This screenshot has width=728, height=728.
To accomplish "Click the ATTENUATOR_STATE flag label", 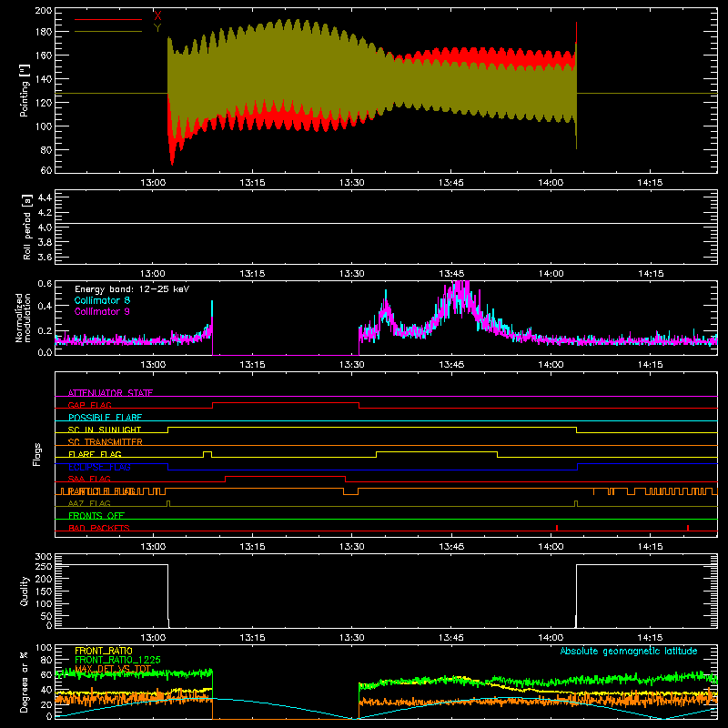I will pos(110,393).
